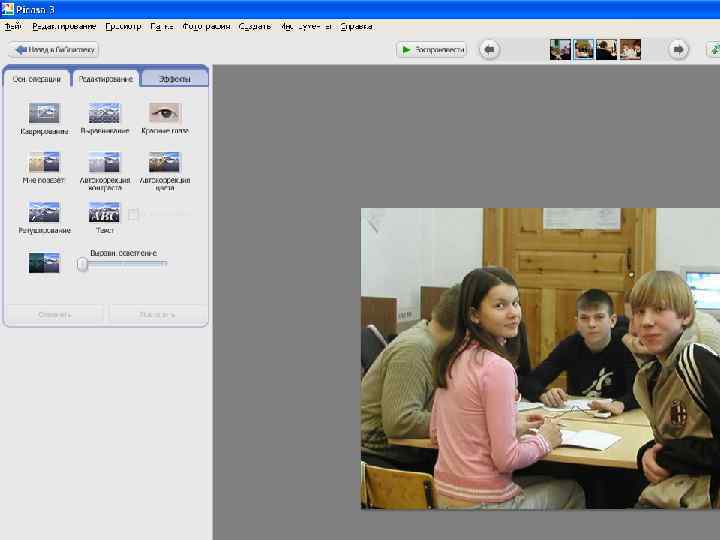Go to next photo with right arrow
Image resolution: width=720 pixels, height=540 pixels.
pos(678,49)
